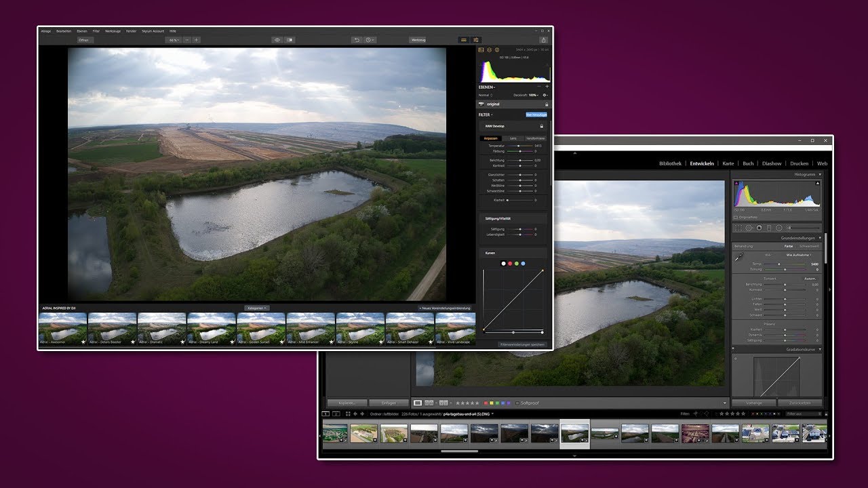Click the zoom in plus button
The width and height of the screenshot is (868, 488).
coord(196,40)
